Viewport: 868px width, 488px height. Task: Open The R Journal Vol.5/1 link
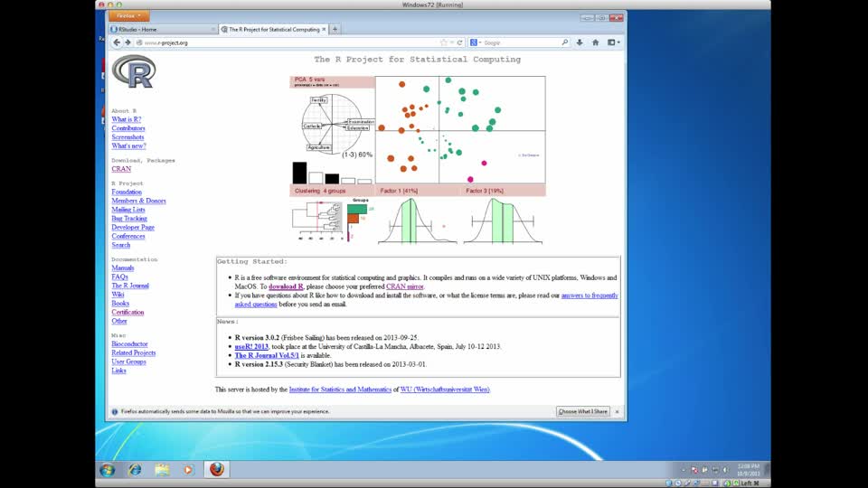pyautogui.click(x=266, y=355)
